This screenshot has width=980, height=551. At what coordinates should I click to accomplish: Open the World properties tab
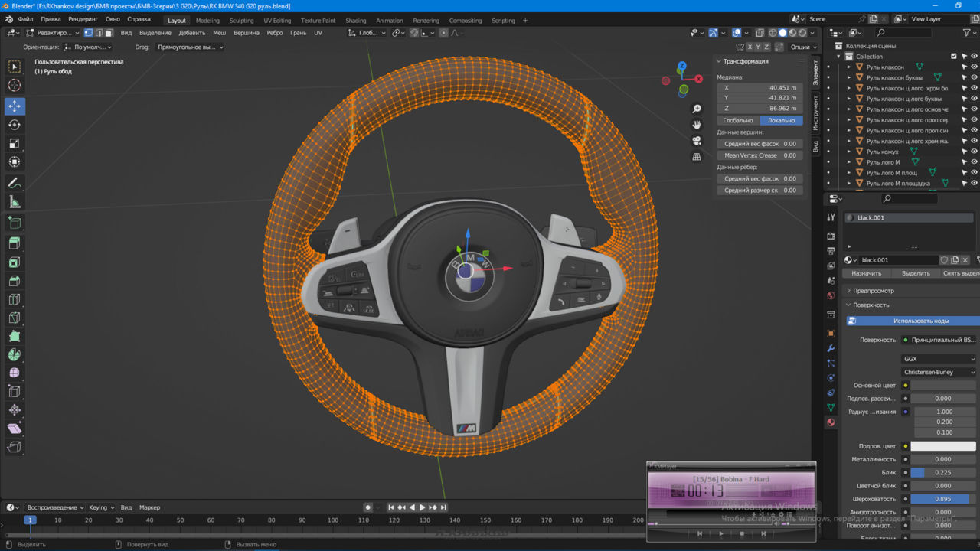click(831, 295)
